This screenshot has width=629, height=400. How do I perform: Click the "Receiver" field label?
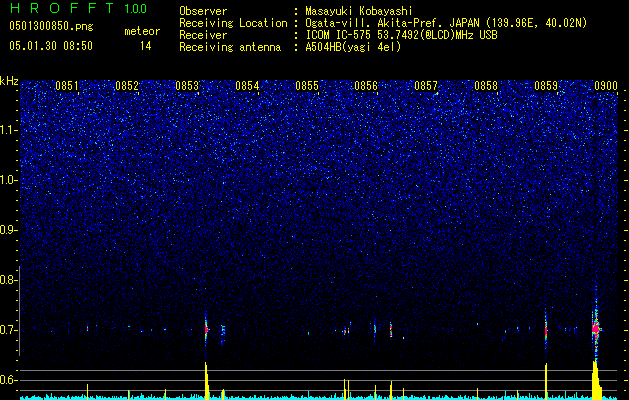tap(203, 35)
